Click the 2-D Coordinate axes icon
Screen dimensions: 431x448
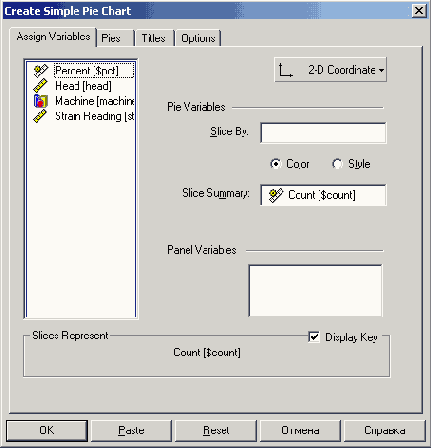tap(285, 70)
